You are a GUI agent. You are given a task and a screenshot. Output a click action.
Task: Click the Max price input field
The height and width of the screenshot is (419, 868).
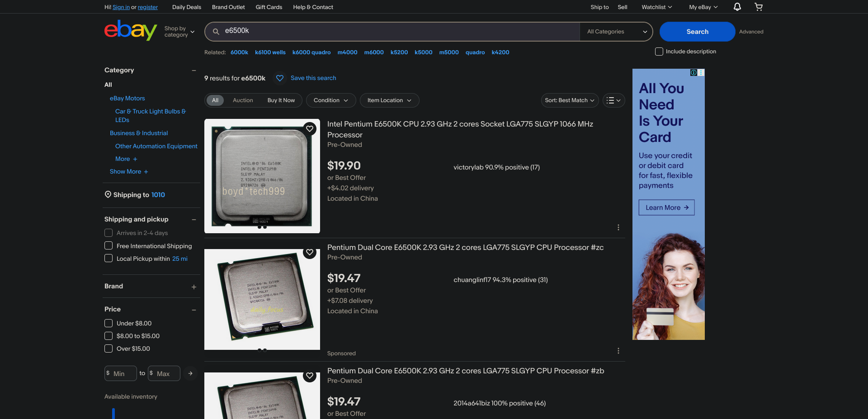pos(164,373)
